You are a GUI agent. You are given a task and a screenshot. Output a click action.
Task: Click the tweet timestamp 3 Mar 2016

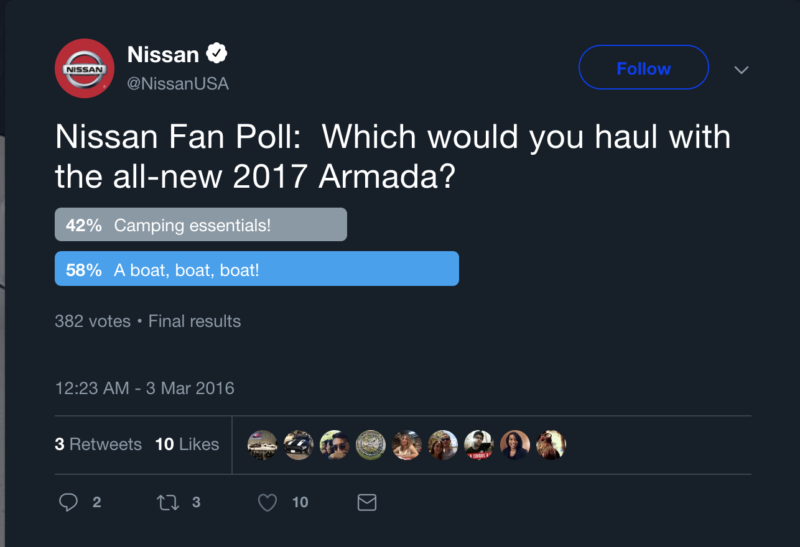[144, 388]
